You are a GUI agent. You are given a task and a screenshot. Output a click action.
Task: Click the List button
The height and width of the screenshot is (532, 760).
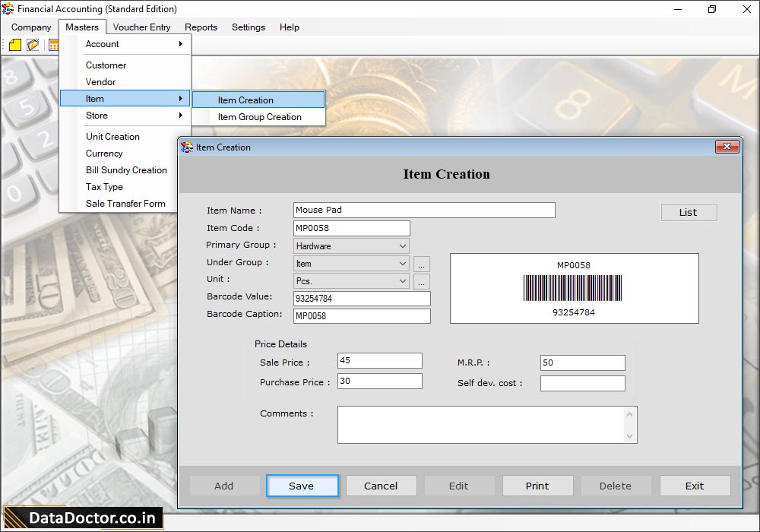689,212
